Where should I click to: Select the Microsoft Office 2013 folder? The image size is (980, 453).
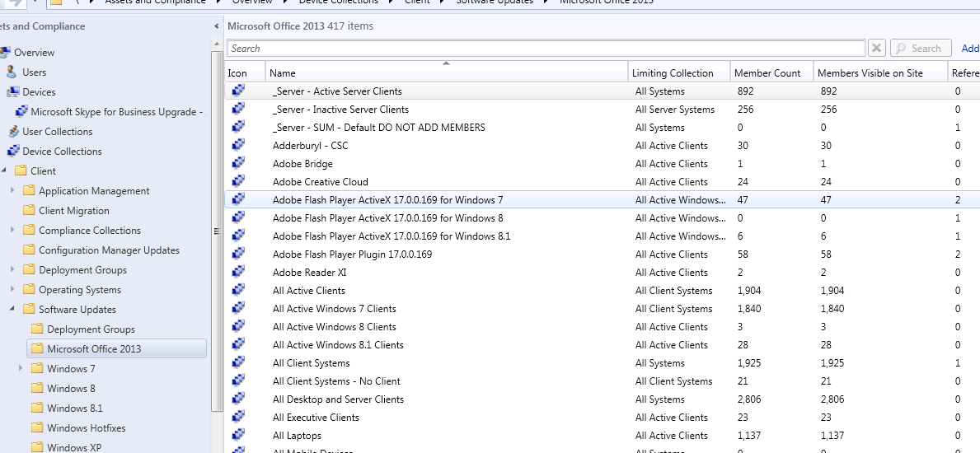[x=117, y=348]
